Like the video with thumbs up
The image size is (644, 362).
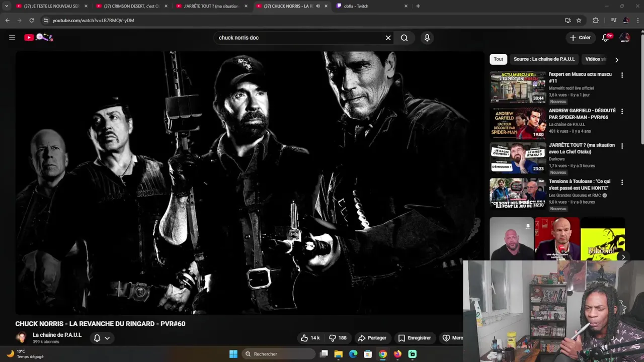pyautogui.click(x=310, y=338)
